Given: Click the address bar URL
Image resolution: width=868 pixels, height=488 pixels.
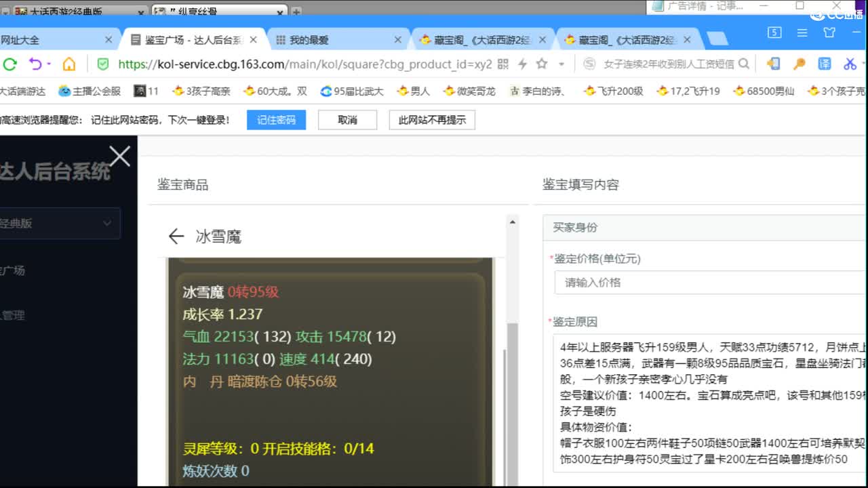Looking at the screenshot, I should pos(305,64).
